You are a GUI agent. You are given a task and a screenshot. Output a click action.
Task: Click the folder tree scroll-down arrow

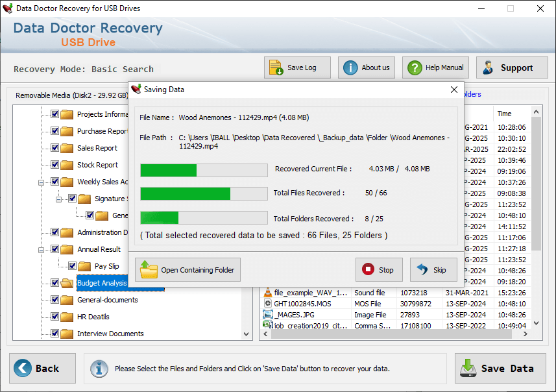click(246, 334)
